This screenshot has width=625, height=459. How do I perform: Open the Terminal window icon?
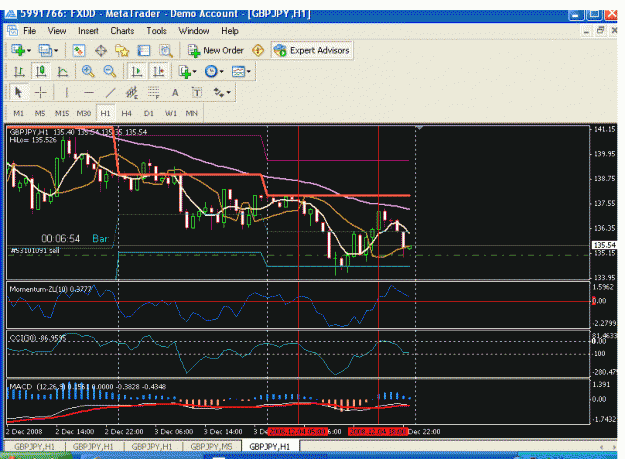(143, 51)
